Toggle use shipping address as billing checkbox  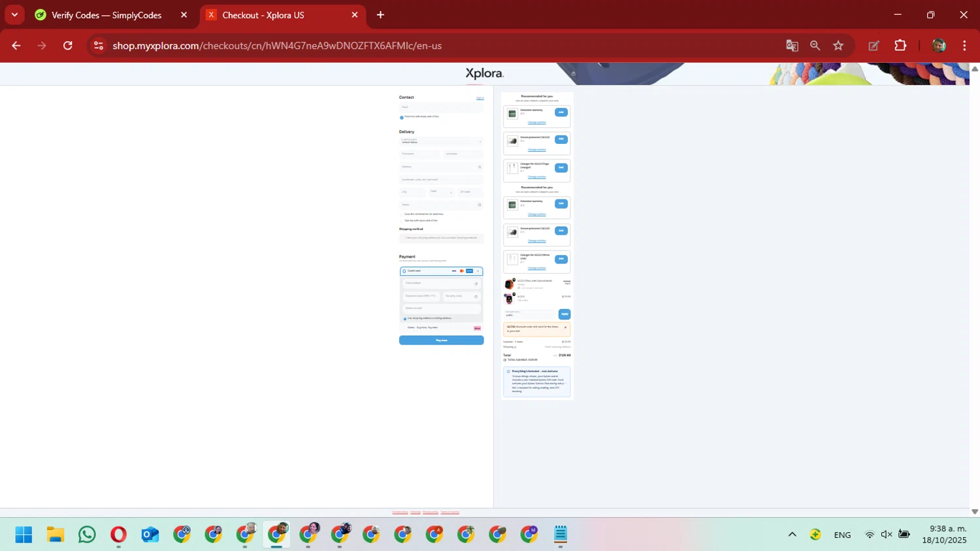pyautogui.click(x=405, y=319)
